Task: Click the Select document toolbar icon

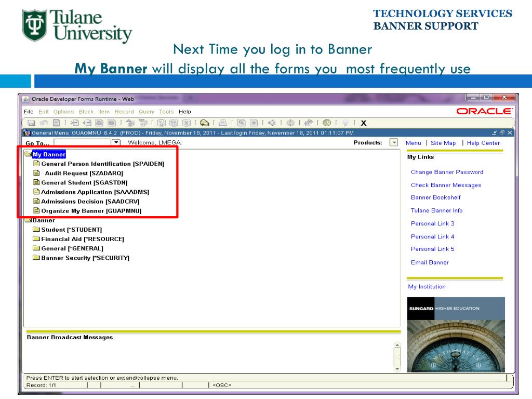Action: pos(57,123)
